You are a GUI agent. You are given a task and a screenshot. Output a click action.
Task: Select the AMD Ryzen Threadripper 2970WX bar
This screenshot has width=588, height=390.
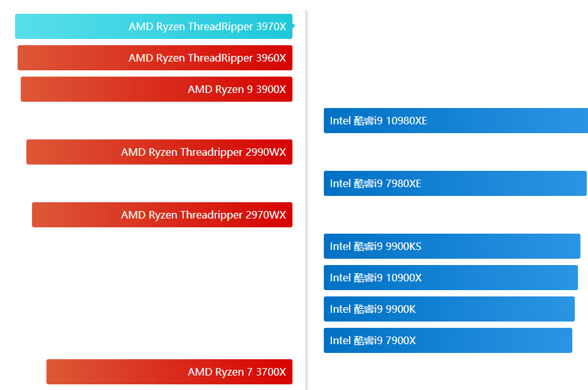coord(162,215)
